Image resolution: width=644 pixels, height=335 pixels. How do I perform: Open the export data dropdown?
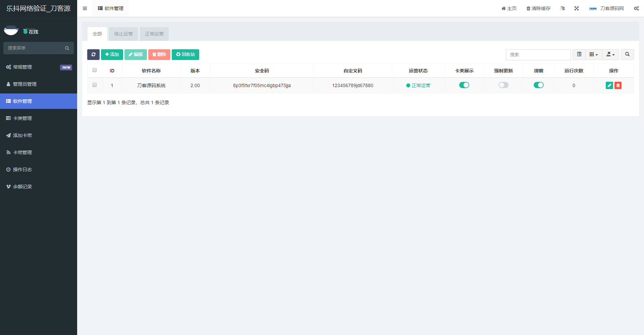point(610,55)
